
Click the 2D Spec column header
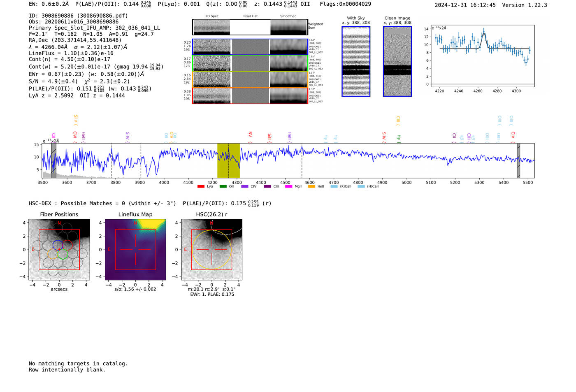pyautogui.click(x=212, y=16)
